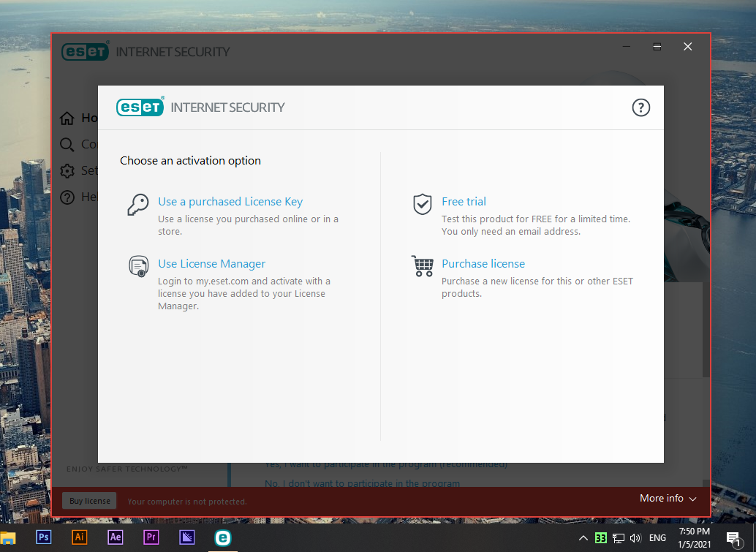Launch Premiere Pro from the taskbar
This screenshot has height=552, width=756.
click(151, 537)
